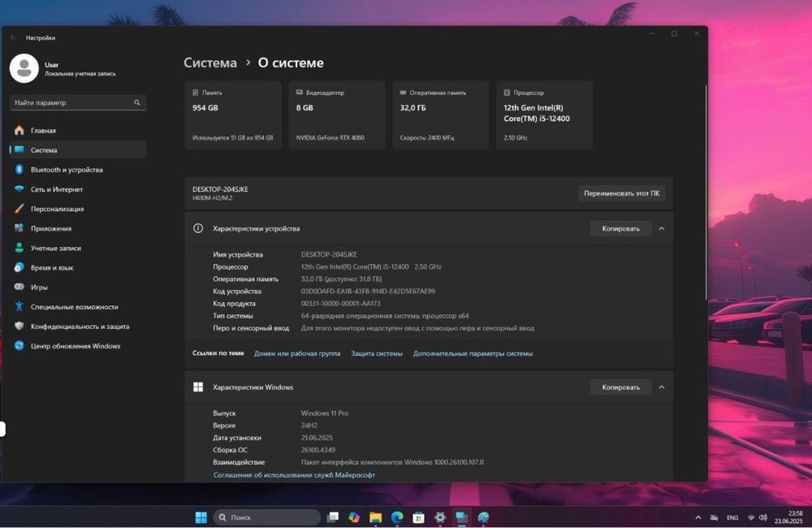
Task: Click the Windows Start button
Action: [x=201, y=517]
